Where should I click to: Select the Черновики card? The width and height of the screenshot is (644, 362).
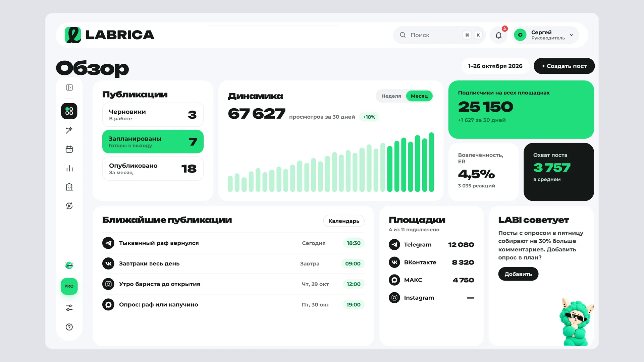(153, 115)
